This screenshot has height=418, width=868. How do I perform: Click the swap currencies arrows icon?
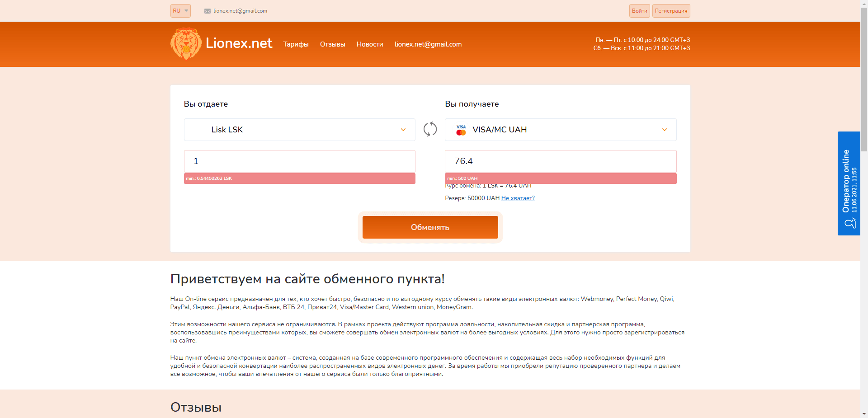430,129
